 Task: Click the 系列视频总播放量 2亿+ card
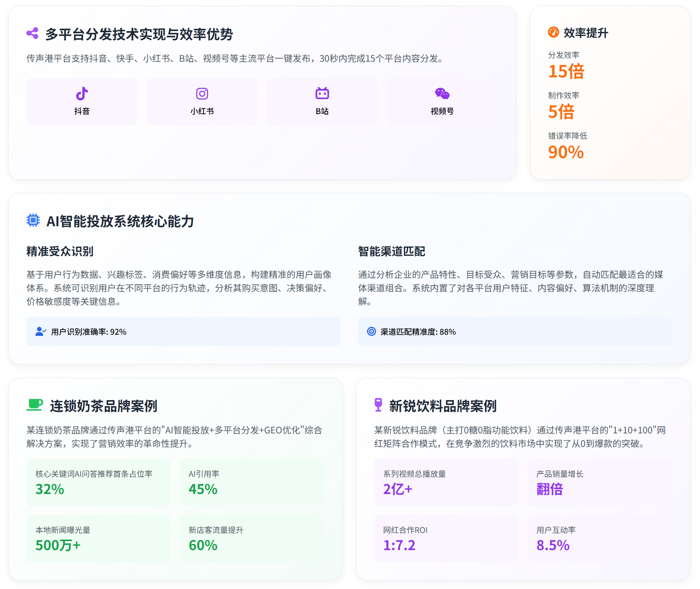coord(446,482)
